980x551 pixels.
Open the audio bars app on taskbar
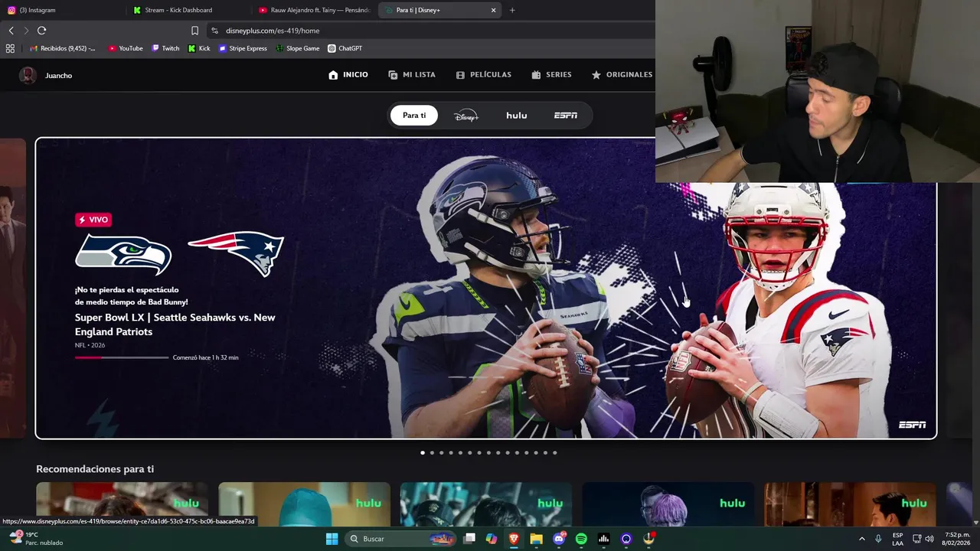(x=603, y=539)
